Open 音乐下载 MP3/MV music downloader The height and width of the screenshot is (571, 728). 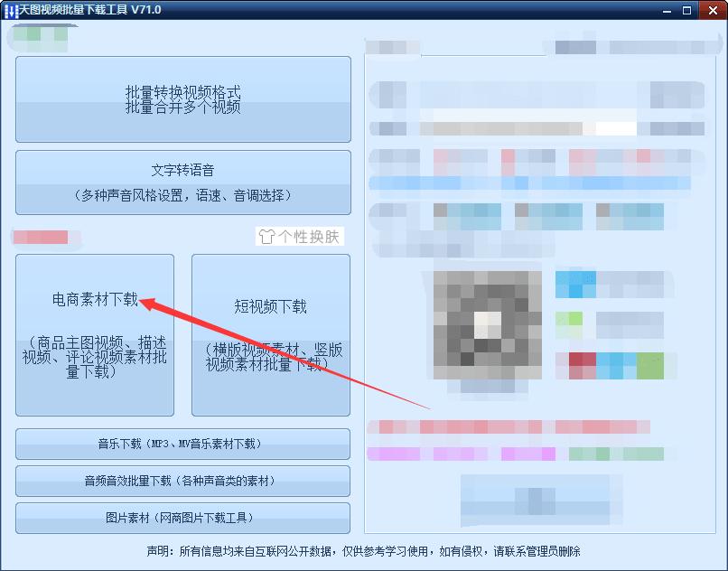coord(181,444)
